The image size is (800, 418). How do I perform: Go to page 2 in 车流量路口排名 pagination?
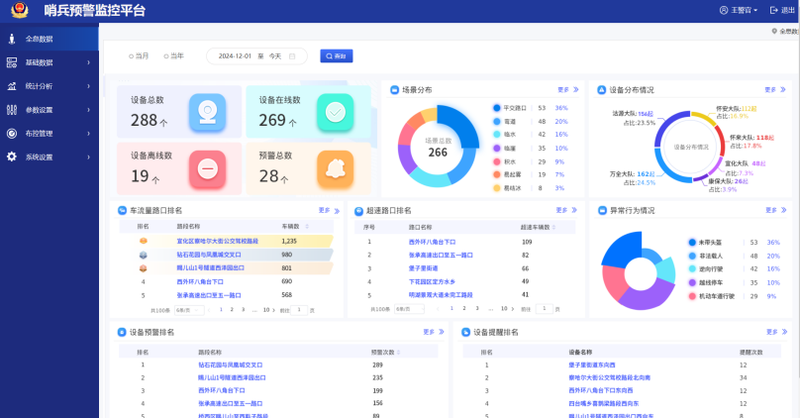pyautogui.click(x=232, y=309)
